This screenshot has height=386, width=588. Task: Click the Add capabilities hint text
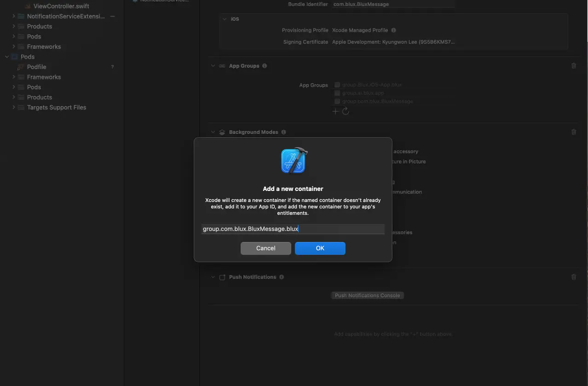tap(393, 334)
